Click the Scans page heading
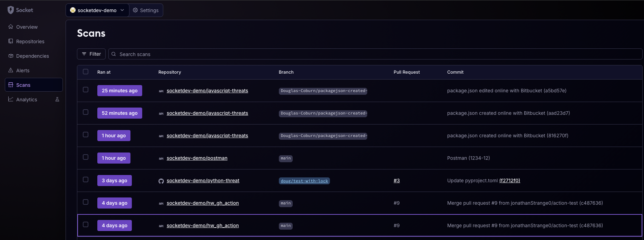 tap(91, 33)
